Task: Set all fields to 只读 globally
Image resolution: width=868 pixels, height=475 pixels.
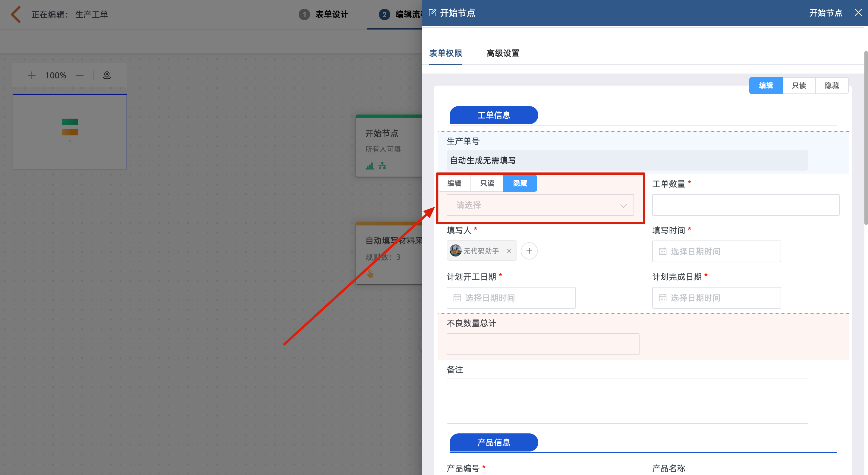Action: [799, 86]
